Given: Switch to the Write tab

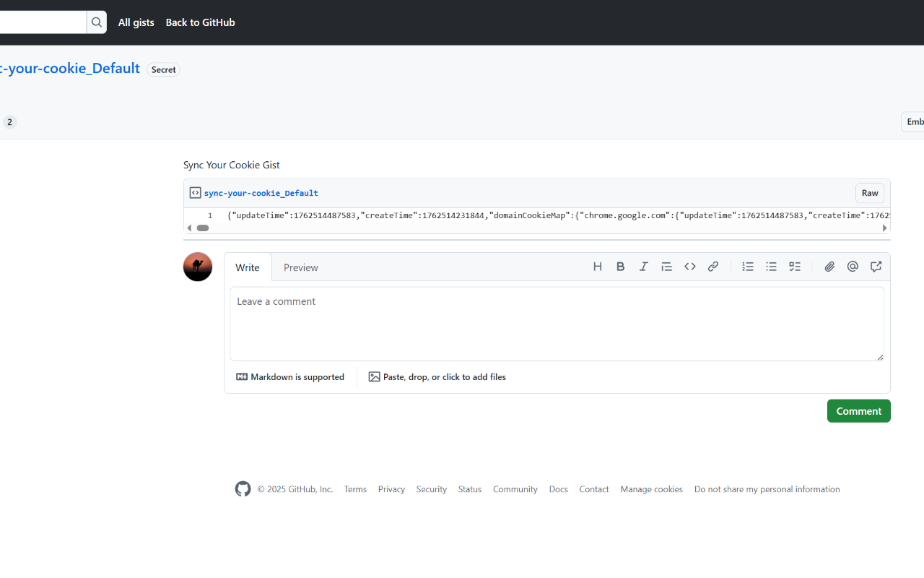Looking at the screenshot, I should tap(248, 267).
